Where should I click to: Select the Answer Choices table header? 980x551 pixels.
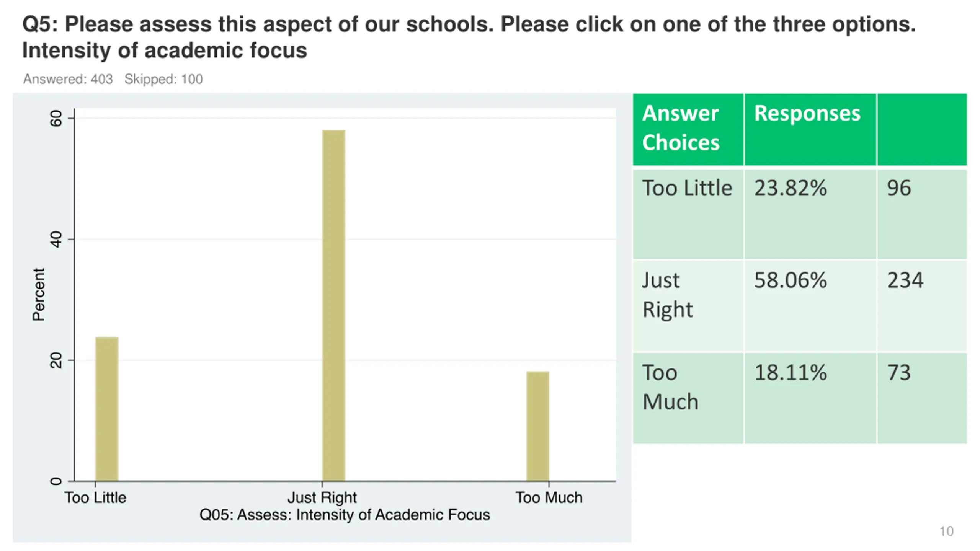click(x=688, y=129)
